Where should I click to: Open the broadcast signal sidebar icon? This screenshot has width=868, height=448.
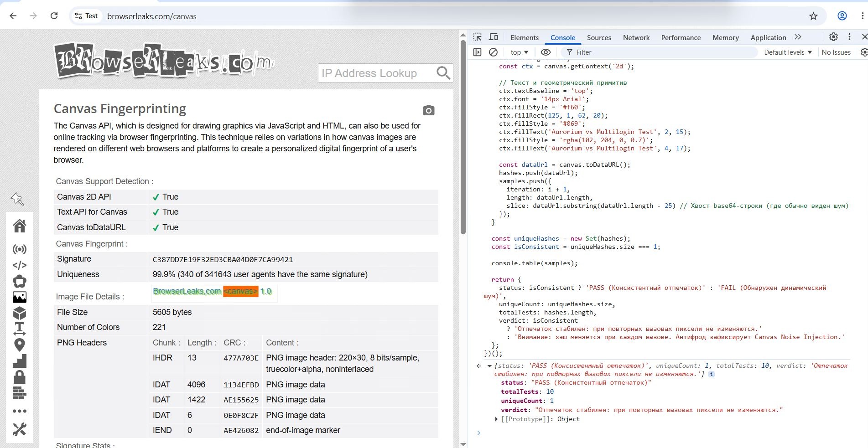coord(20,249)
